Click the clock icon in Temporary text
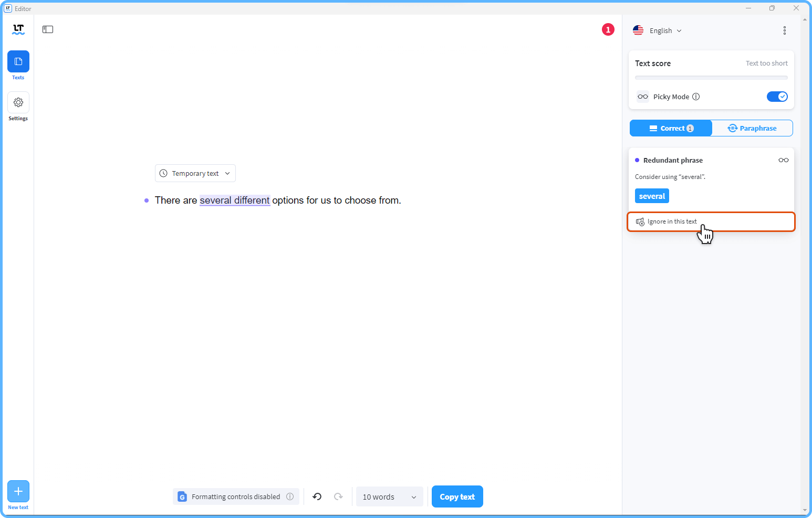This screenshot has height=518, width=812. 163,173
